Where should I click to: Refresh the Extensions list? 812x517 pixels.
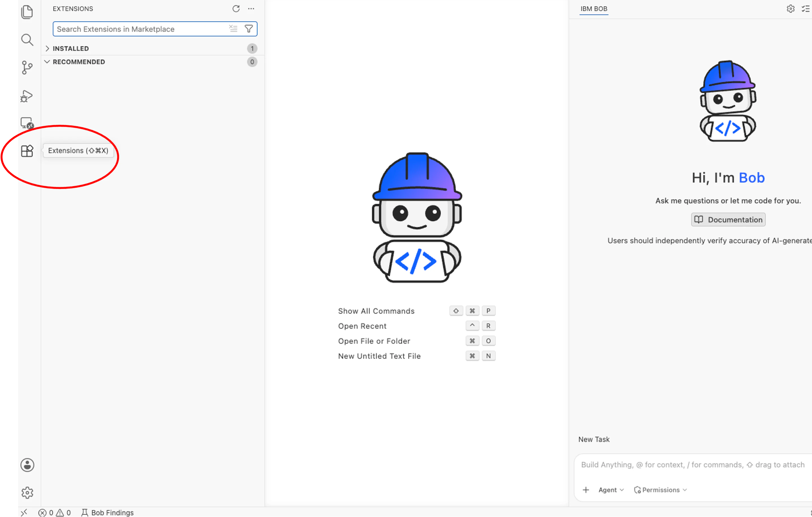tap(236, 9)
